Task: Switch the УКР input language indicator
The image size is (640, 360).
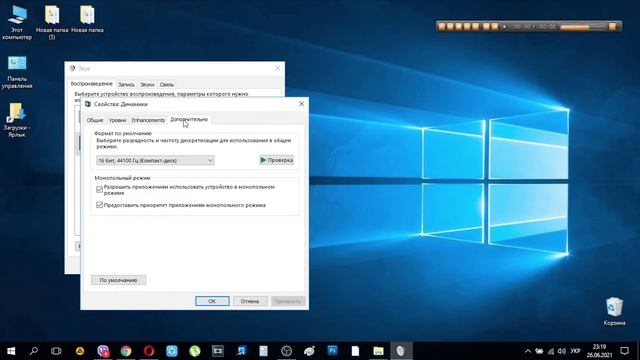Action: pyautogui.click(x=576, y=351)
